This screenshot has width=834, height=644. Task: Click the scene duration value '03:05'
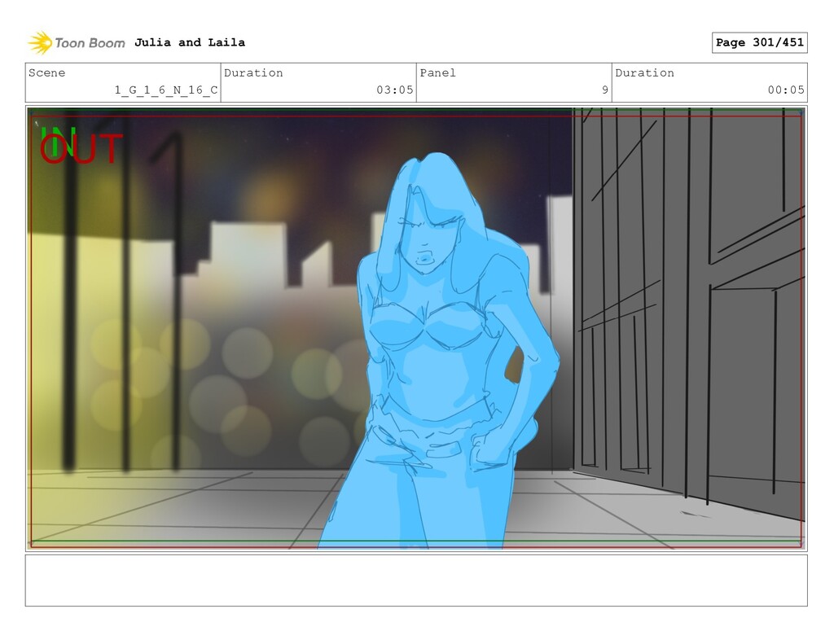point(395,90)
